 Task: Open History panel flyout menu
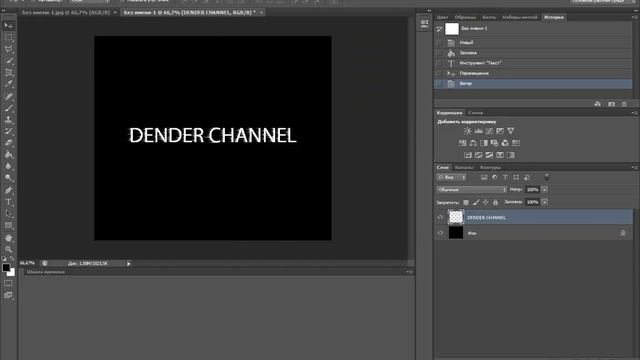634,17
